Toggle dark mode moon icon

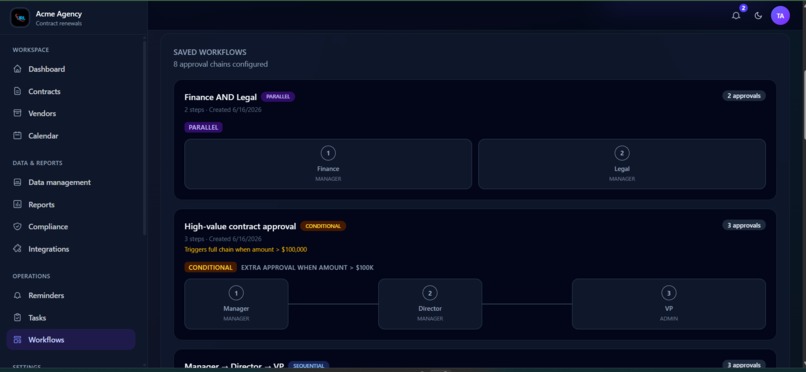click(x=758, y=16)
